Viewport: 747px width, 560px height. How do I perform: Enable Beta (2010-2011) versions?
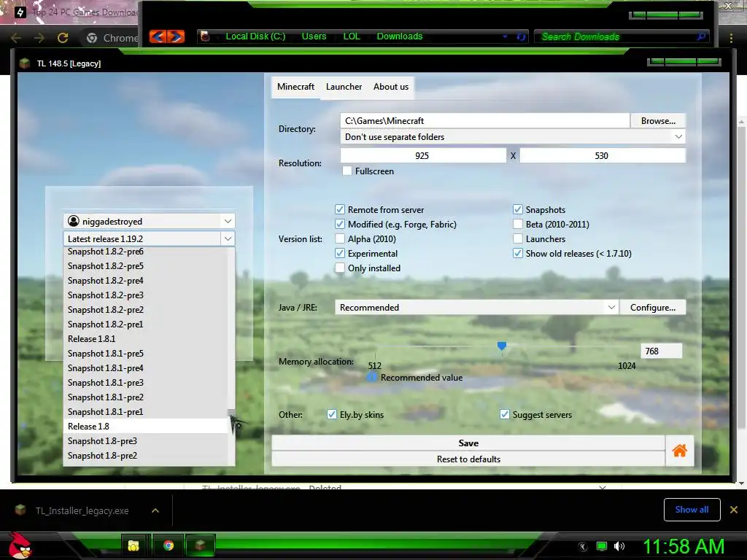518,224
